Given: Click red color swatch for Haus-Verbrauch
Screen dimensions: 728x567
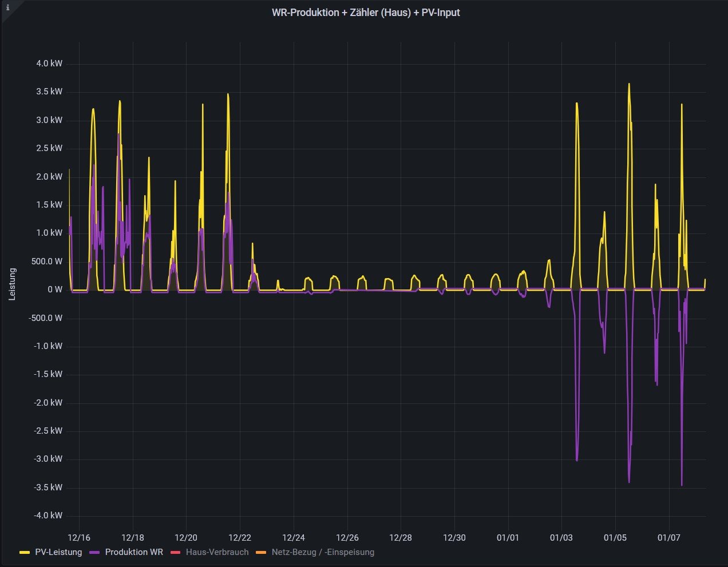Looking at the screenshot, I should [x=176, y=553].
